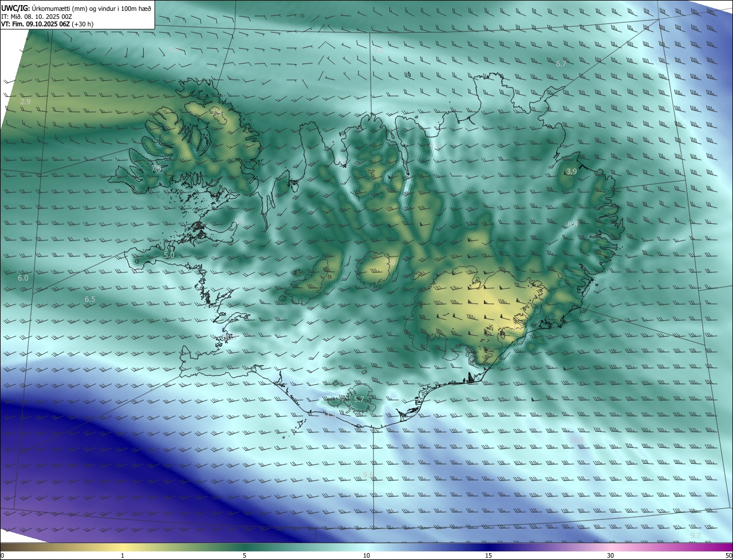Click the 7.6 value label on the map
Image resolution: width=733 pixels, height=560 pixels.
click(x=156, y=168)
